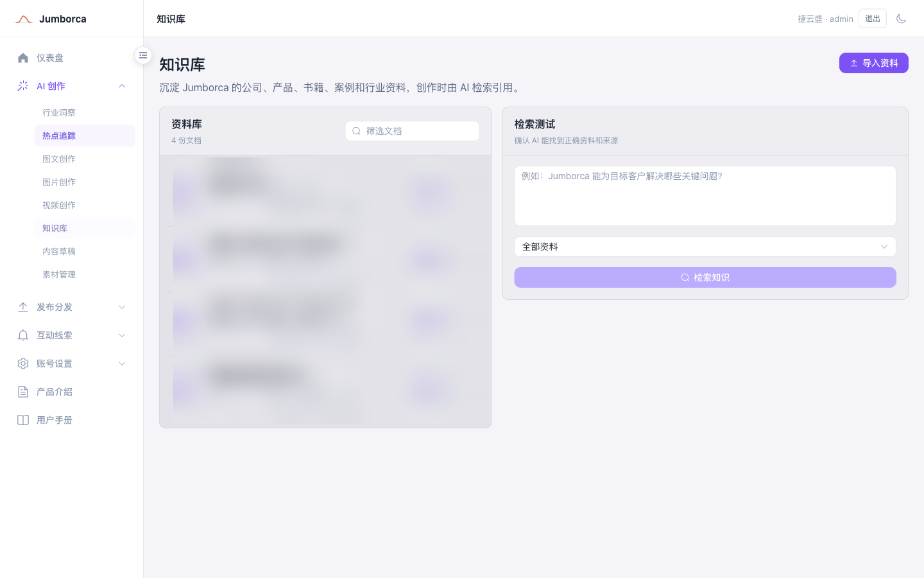This screenshot has height=578, width=924.
Task: Focus the 筛选文档 filter input
Action: (x=412, y=131)
